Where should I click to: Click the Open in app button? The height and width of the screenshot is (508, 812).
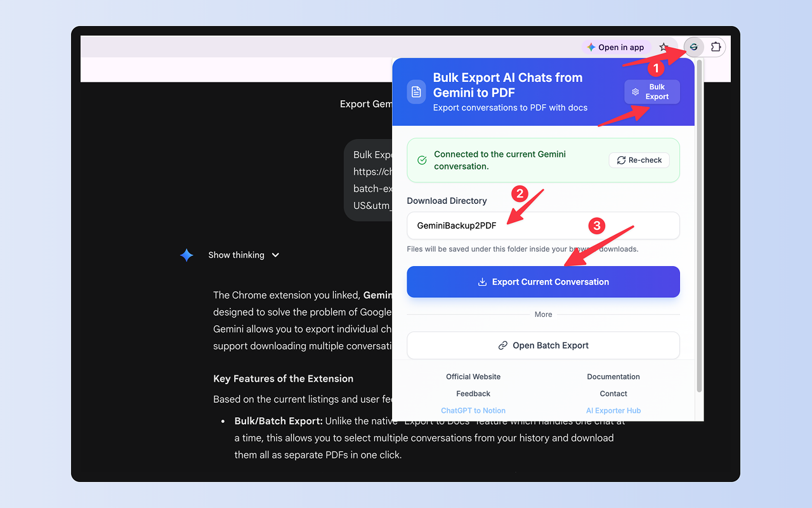click(x=616, y=47)
